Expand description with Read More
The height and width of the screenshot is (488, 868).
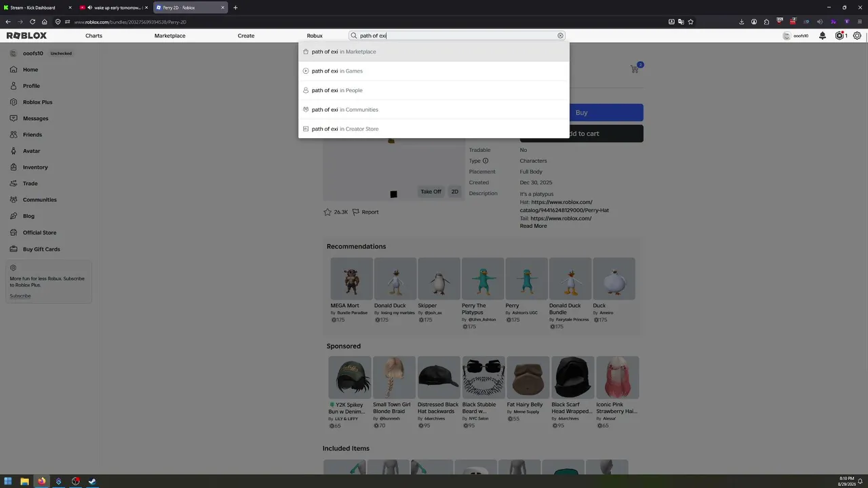(533, 226)
